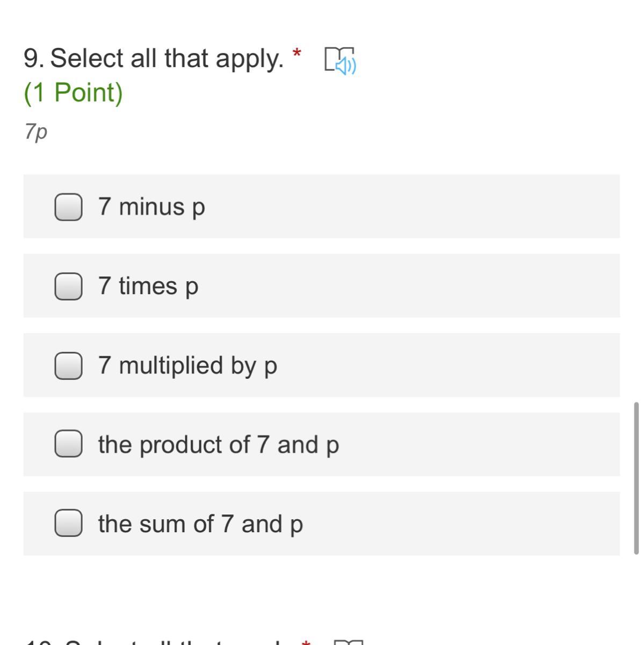Click the '7 times p' option text
Viewport: 644px width, 645px height.
tap(148, 286)
